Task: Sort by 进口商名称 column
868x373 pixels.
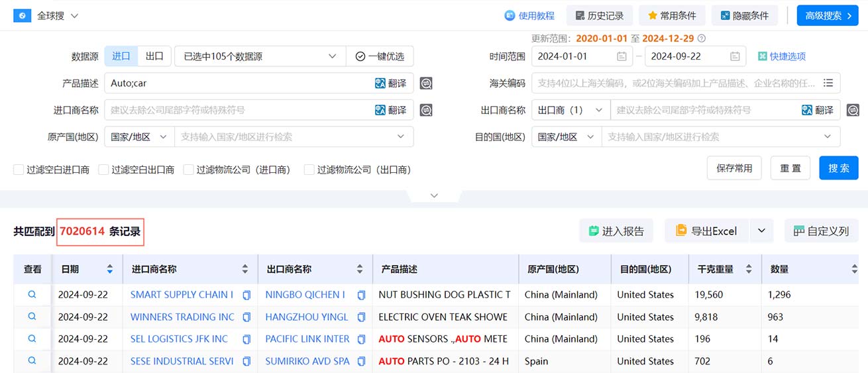Action: coord(245,269)
